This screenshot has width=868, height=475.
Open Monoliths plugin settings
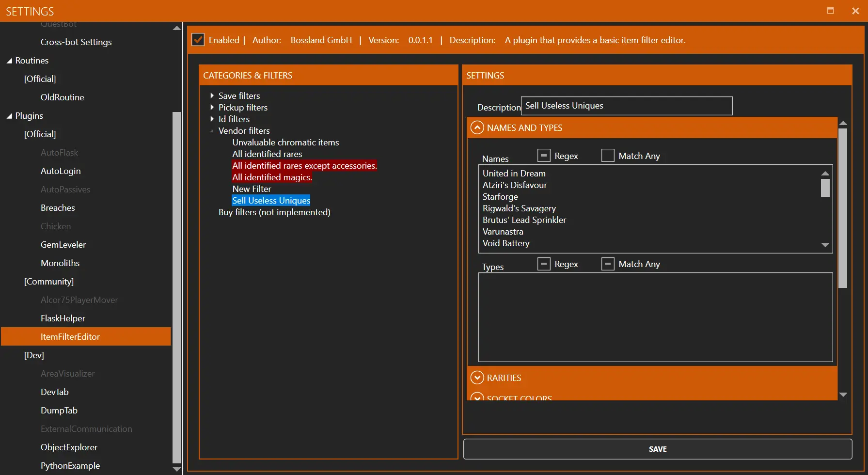60,263
